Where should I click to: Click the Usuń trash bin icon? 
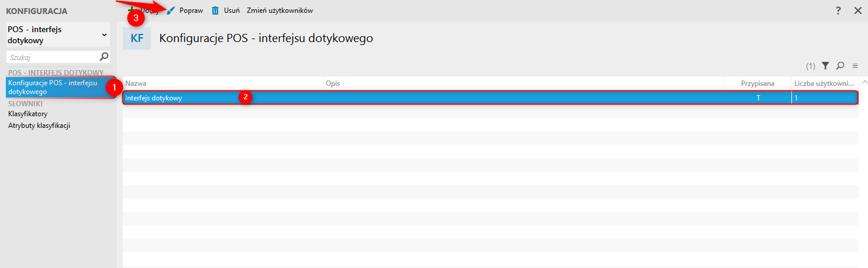(215, 11)
